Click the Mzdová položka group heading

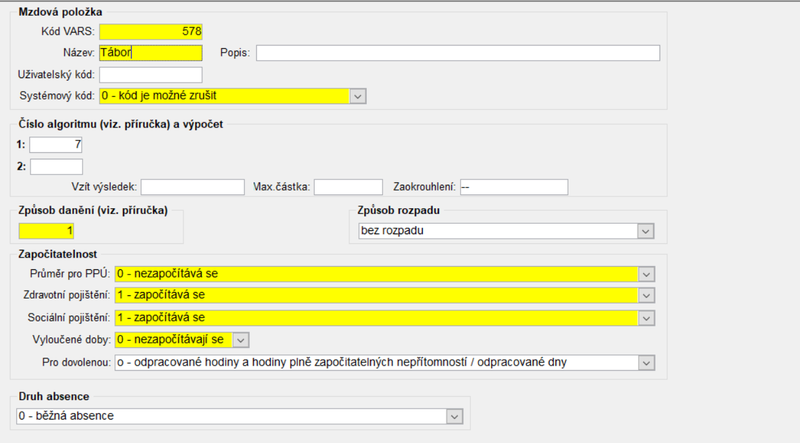60,12
